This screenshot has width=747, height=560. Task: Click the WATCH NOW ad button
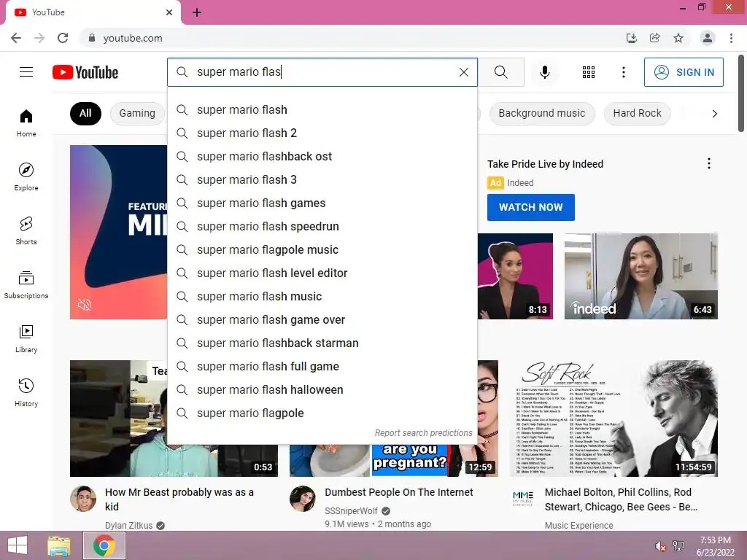point(531,207)
